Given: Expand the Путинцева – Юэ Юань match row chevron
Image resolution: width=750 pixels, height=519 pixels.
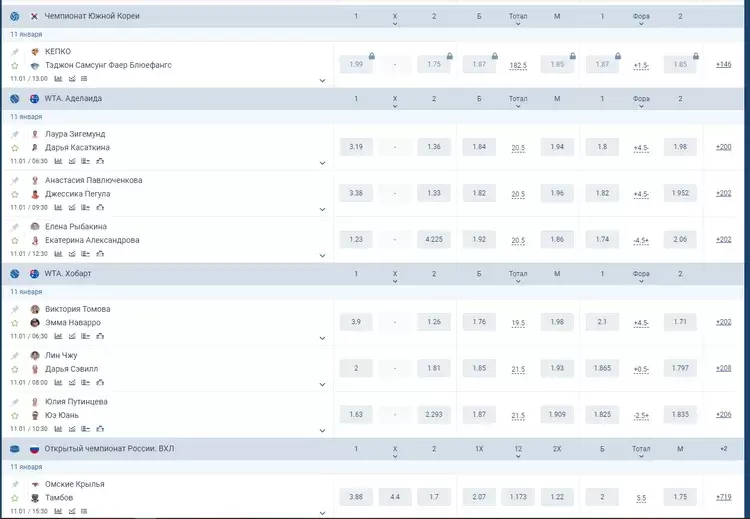Looking at the screenshot, I should 322,431.
